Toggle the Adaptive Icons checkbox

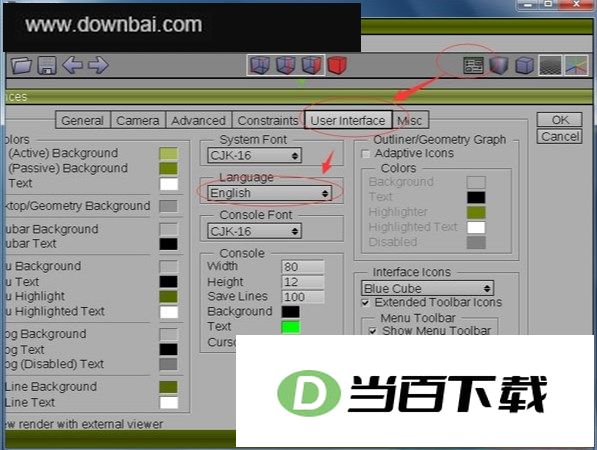click(366, 154)
